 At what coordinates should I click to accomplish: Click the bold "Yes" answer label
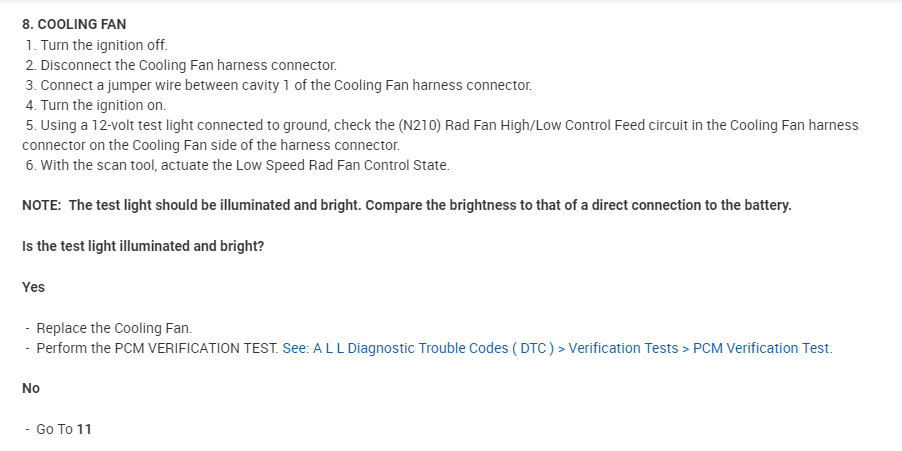pyautogui.click(x=33, y=287)
